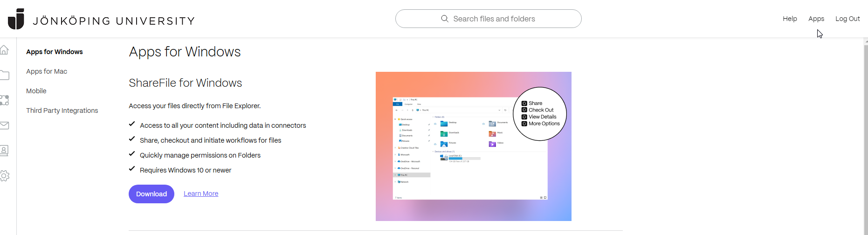The image size is (868, 235).
Task: Follow the Learn More link
Action: point(201,194)
